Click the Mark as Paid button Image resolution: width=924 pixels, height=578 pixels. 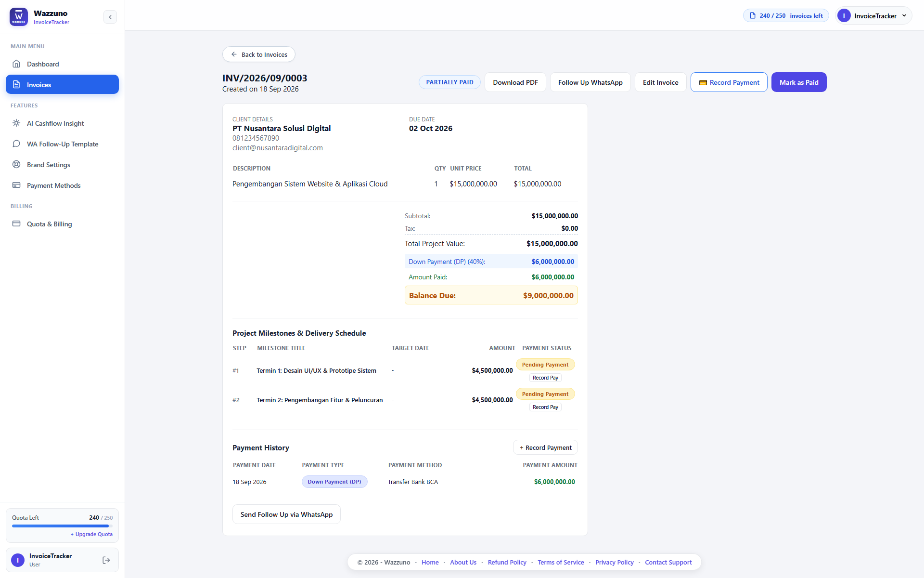pyautogui.click(x=799, y=82)
